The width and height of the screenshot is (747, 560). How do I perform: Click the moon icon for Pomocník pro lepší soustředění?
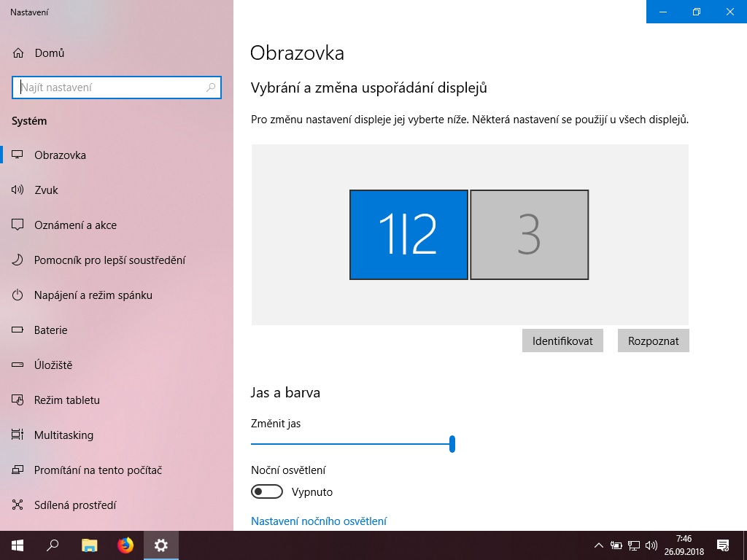18,260
